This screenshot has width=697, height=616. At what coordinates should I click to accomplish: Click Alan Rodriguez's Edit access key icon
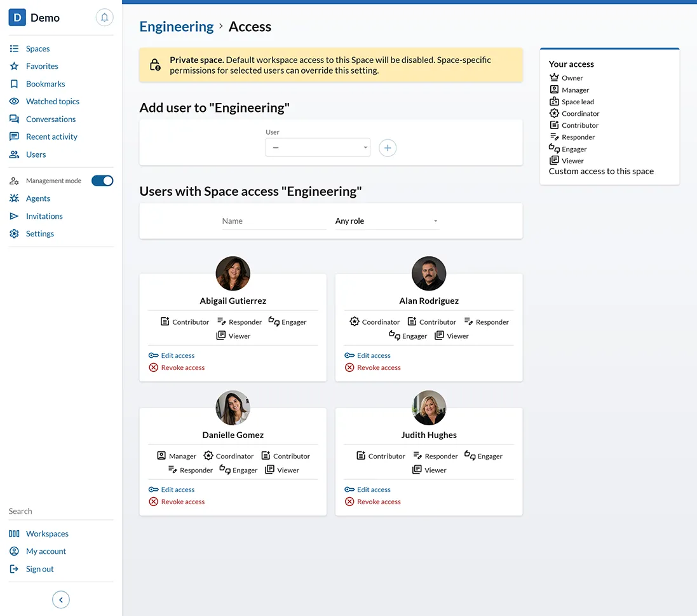[x=349, y=355]
